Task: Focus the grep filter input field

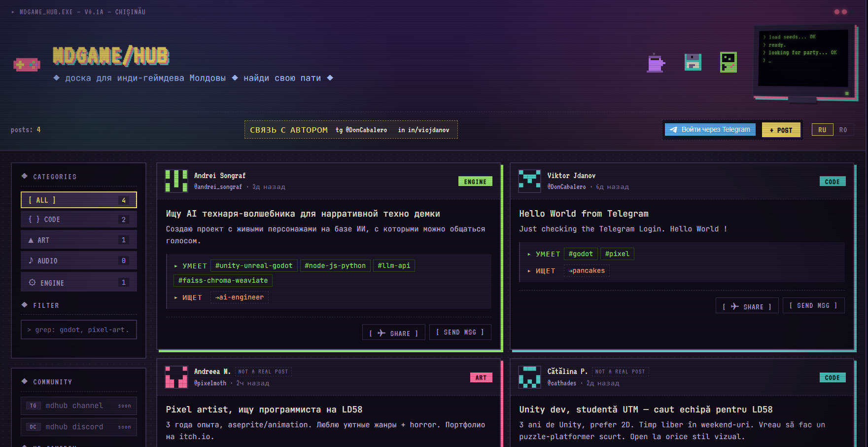Action: (x=79, y=330)
